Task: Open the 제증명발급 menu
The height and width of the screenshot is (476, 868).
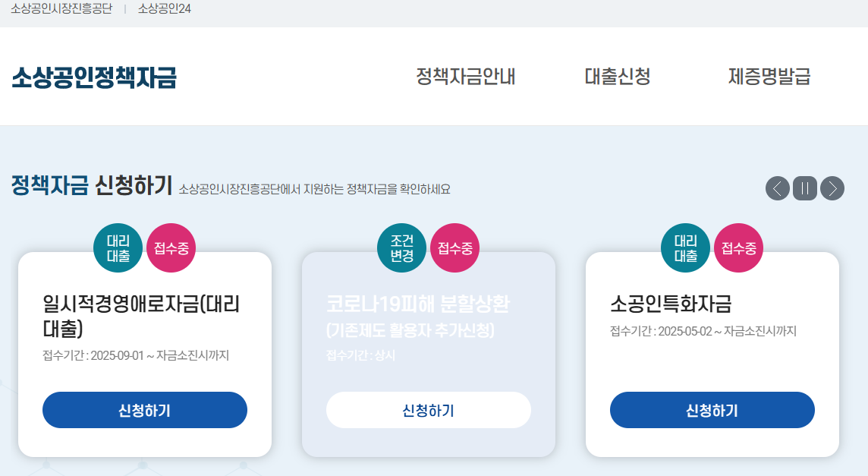Action: click(769, 77)
